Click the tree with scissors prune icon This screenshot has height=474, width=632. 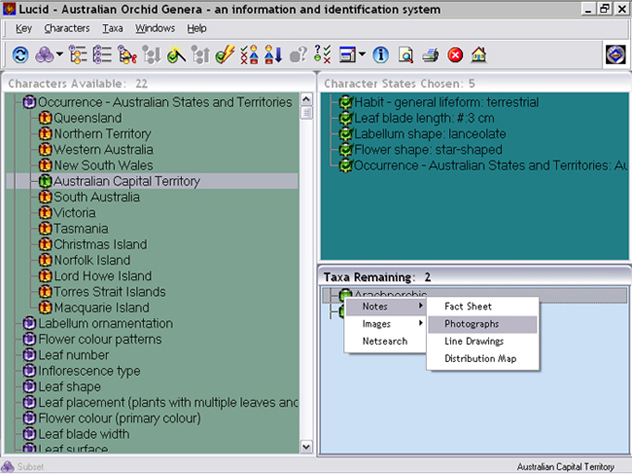point(127,55)
